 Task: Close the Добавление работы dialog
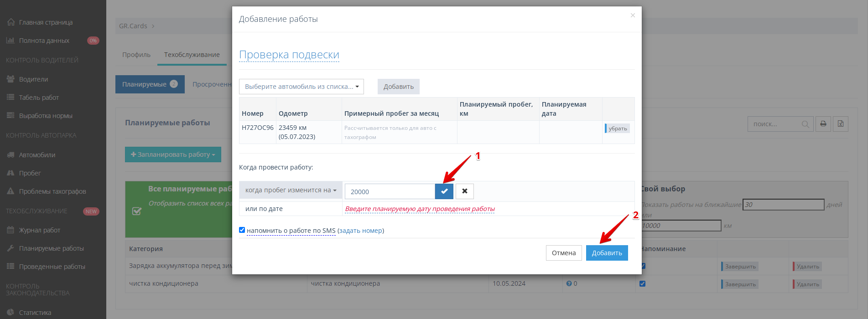(x=632, y=15)
